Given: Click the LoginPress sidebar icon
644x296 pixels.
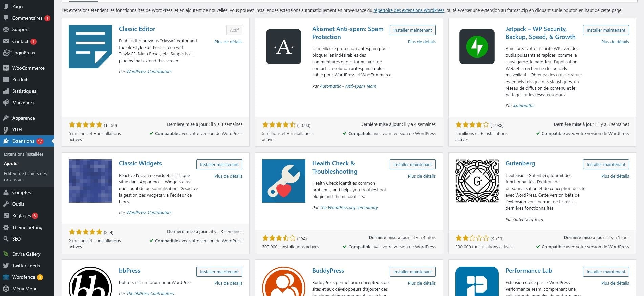Looking at the screenshot, I should pos(6,53).
